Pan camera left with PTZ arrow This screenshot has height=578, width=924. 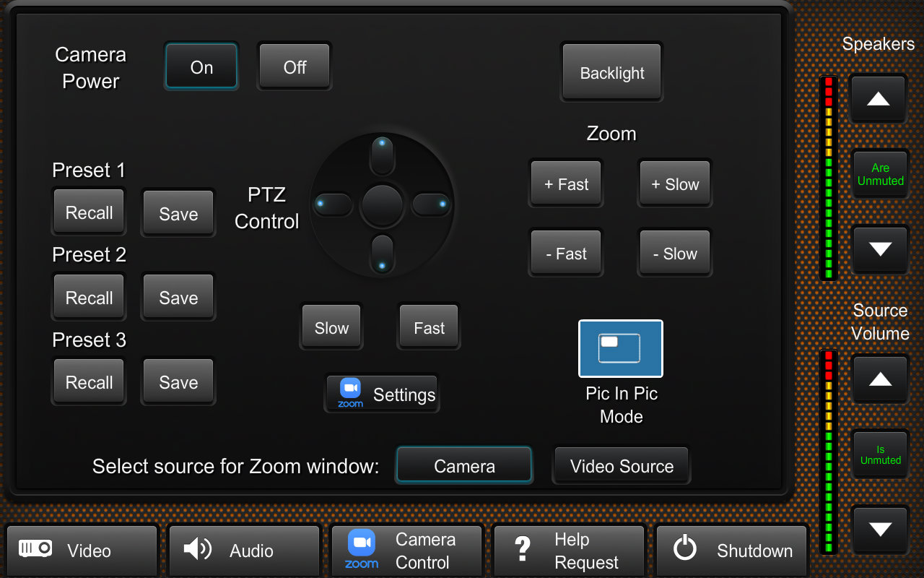(x=333, y=204)
